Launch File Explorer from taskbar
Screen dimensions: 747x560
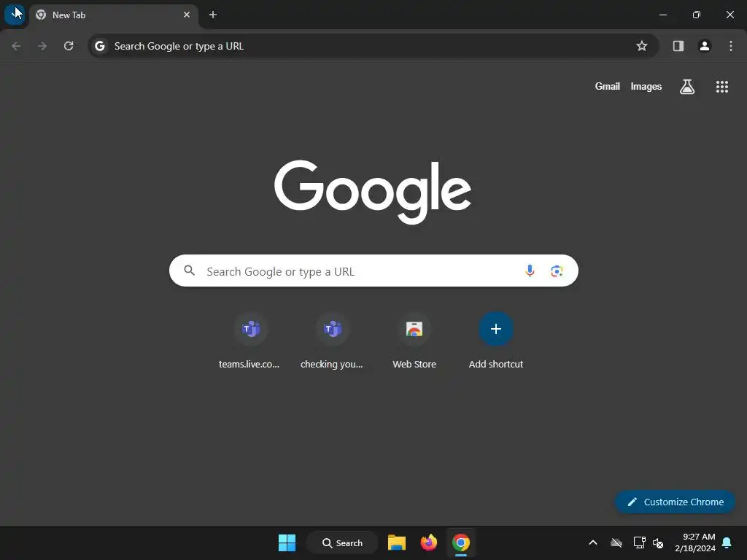pos(396,542)
